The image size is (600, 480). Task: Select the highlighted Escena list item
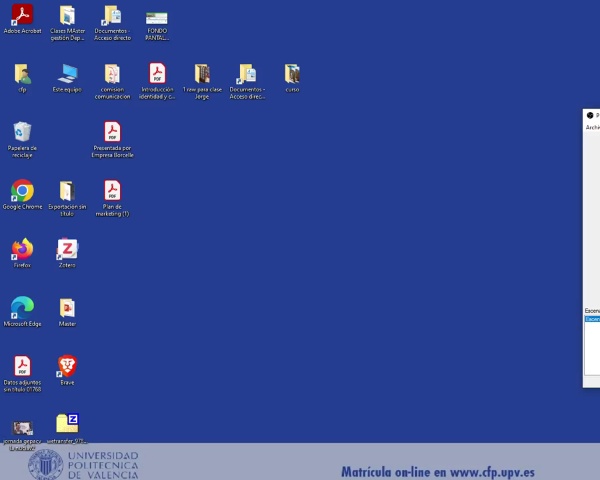pos(592,319)
